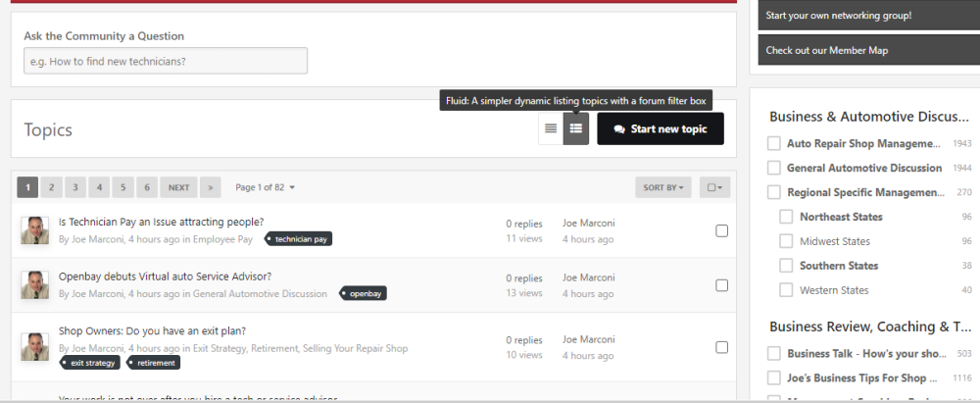Go to last page double-arrow icon

(211, 187)
